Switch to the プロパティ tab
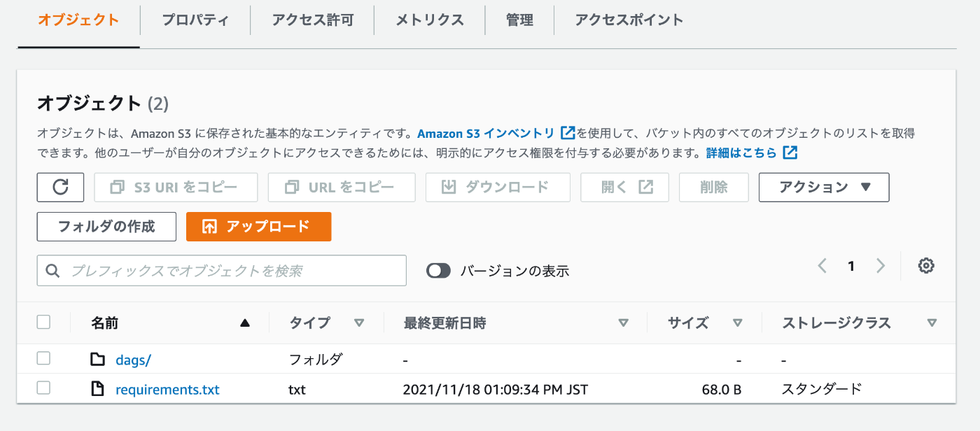 click(x=195, y=20)
